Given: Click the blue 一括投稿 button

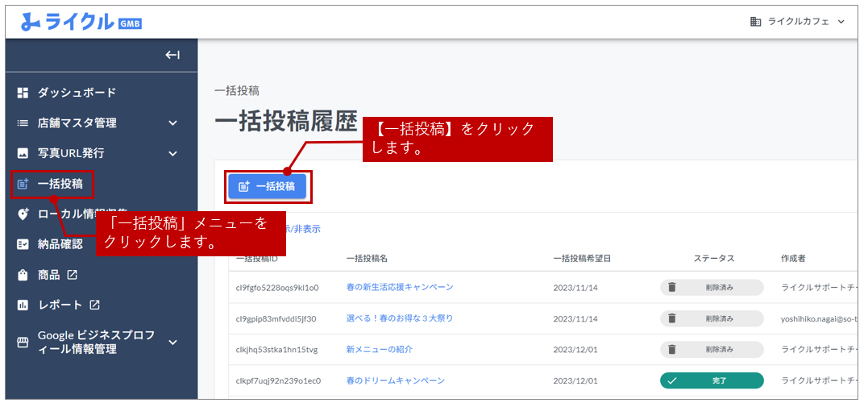Looking at the screenshot, I should click(267, 186).
